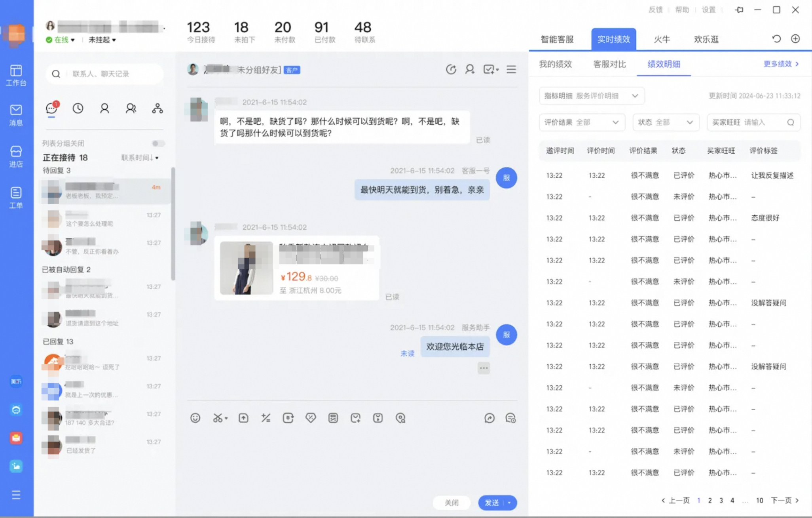
Task: Open the 工单 work order sidebar icon
Action: [x=16, y=197]
